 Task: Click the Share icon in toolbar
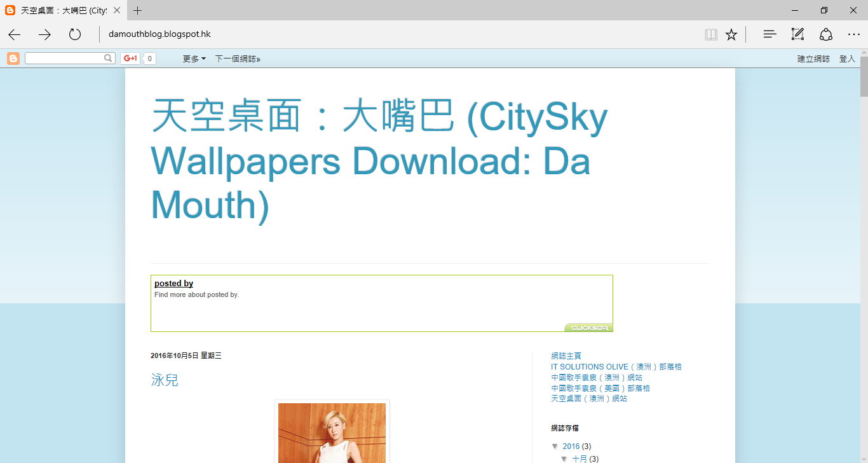point(826,34)
